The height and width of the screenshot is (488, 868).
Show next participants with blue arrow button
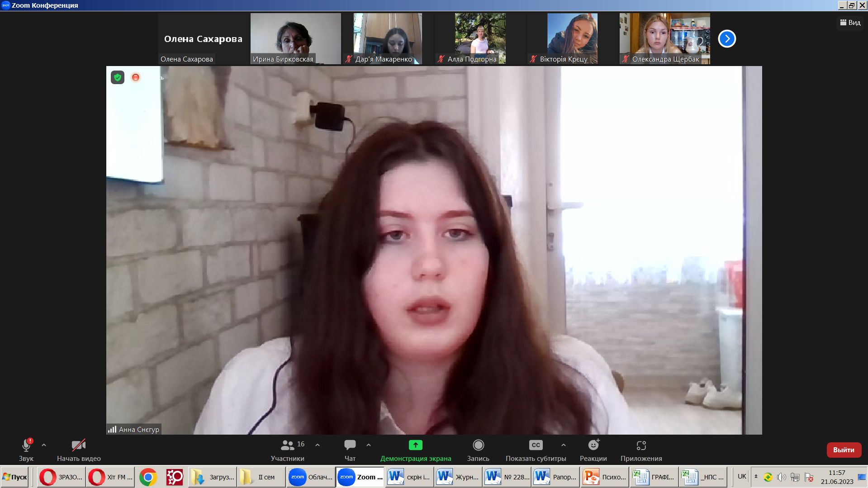pyautogui.click(x=727, y=39)
